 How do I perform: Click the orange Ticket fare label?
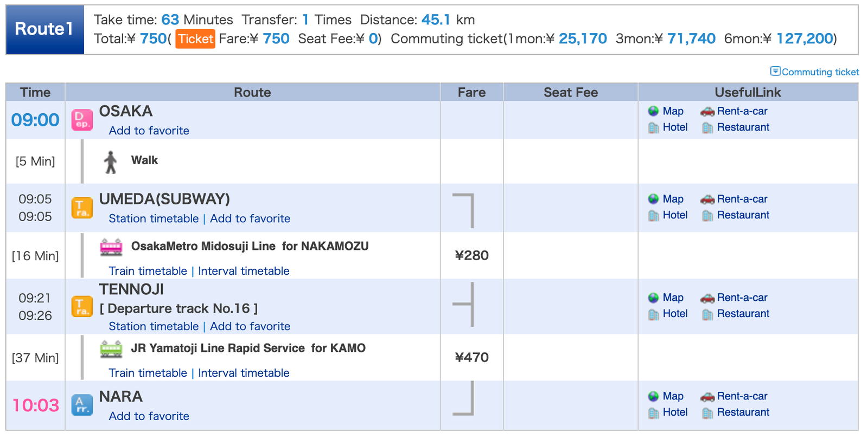(195, 38)
